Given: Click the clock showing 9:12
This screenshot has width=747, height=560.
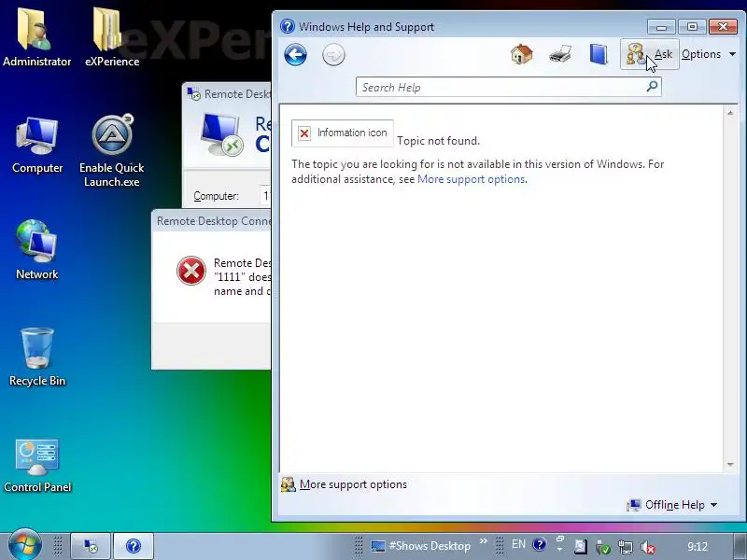Looking at the screenshot, I should (x=698, y=546).
